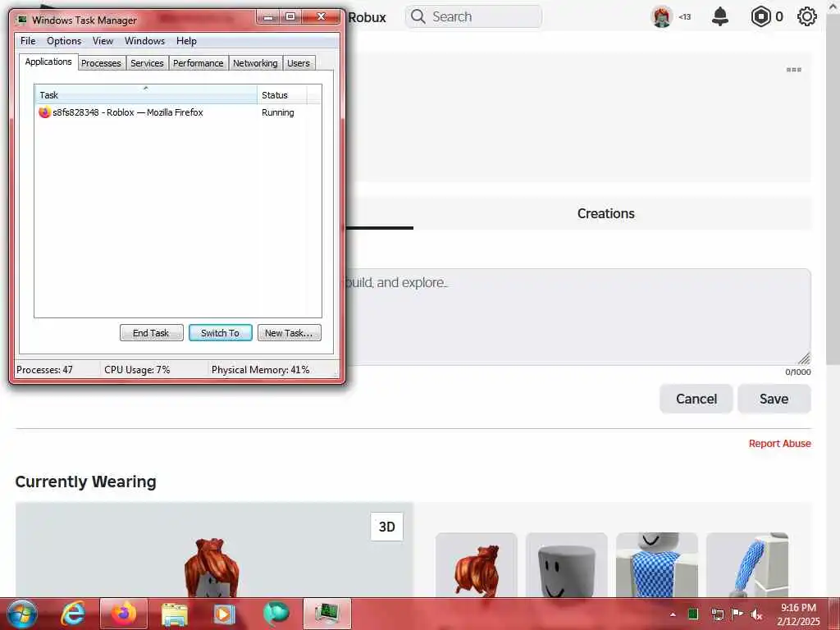The height and width of the screenshot is (630, 840).
Task: Open the profile avatar in Roblox header
Action: pyautogui.click(x=662, y=16)
